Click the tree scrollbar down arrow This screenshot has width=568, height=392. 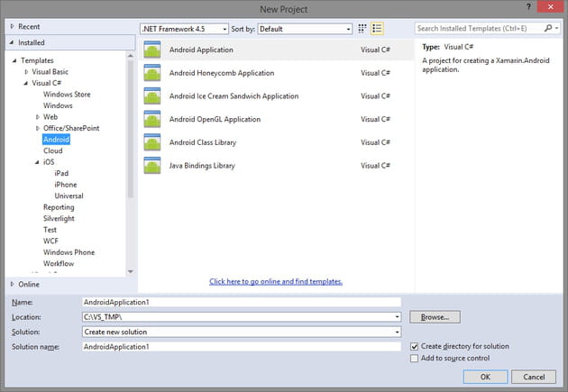click(131, 271)
